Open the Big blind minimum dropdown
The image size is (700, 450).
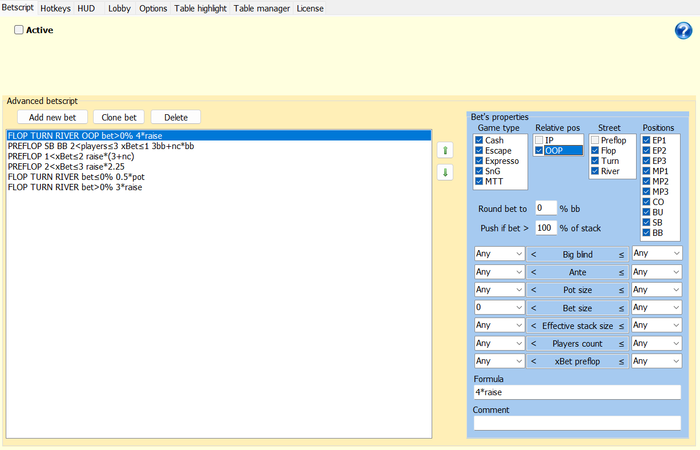click(499, 255)
